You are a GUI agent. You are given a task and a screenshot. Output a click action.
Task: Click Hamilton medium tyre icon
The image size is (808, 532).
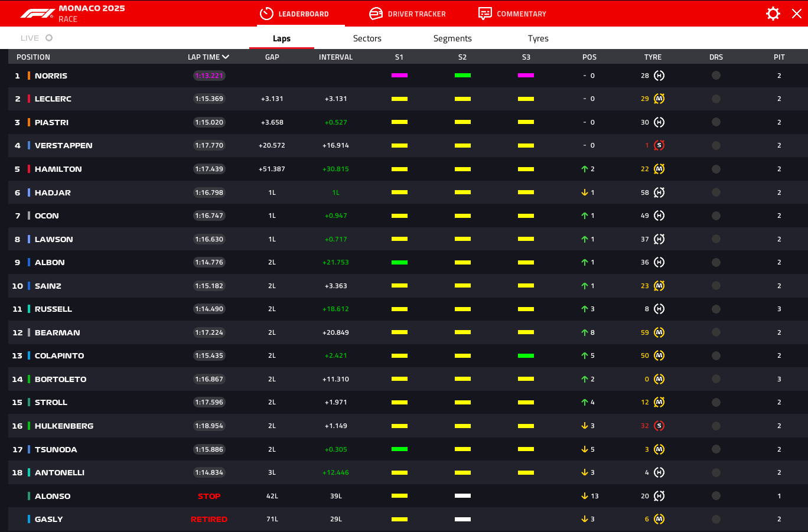[x=659, y=169]
